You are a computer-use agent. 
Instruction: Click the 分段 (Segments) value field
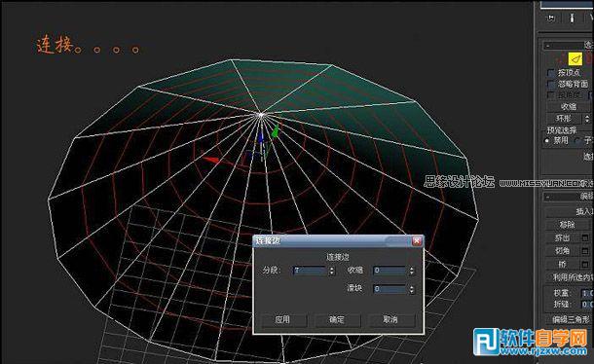(x=310, y=271)
